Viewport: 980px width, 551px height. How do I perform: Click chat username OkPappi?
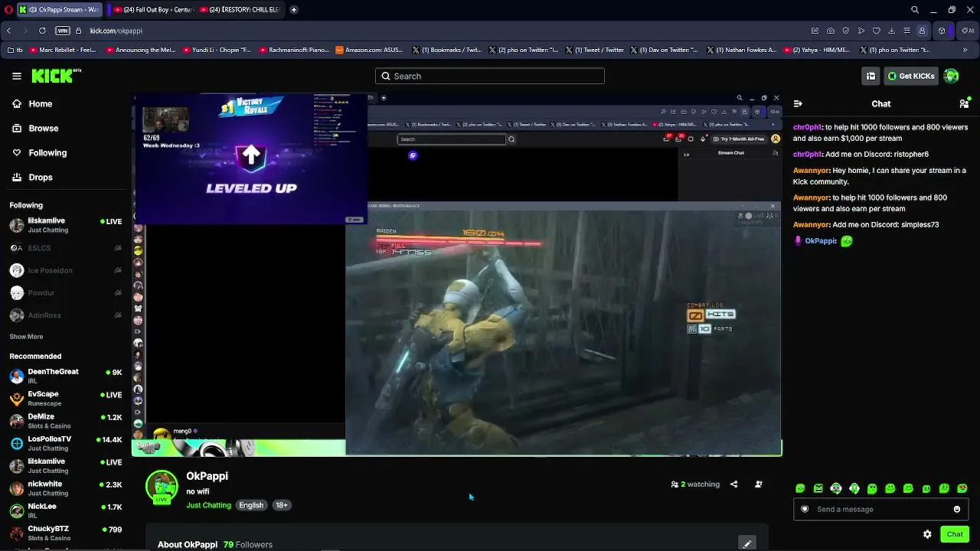point(821,241)
